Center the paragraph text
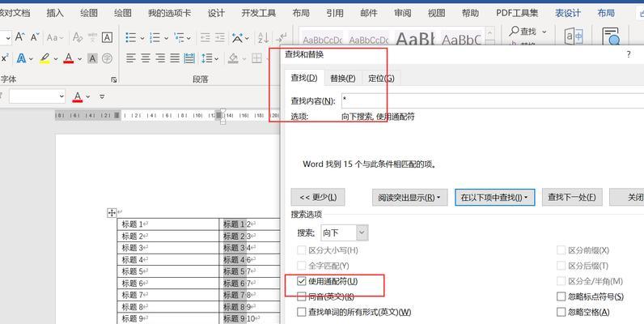Image resolution: width=644 pixels, height=324 pixels. coord(146,58)
